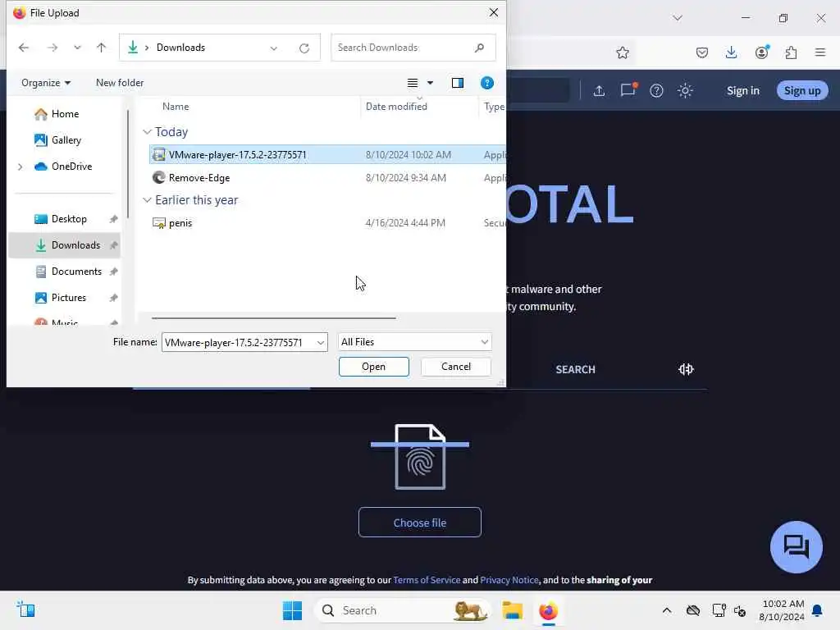Open the Terms of Service link

427,580
